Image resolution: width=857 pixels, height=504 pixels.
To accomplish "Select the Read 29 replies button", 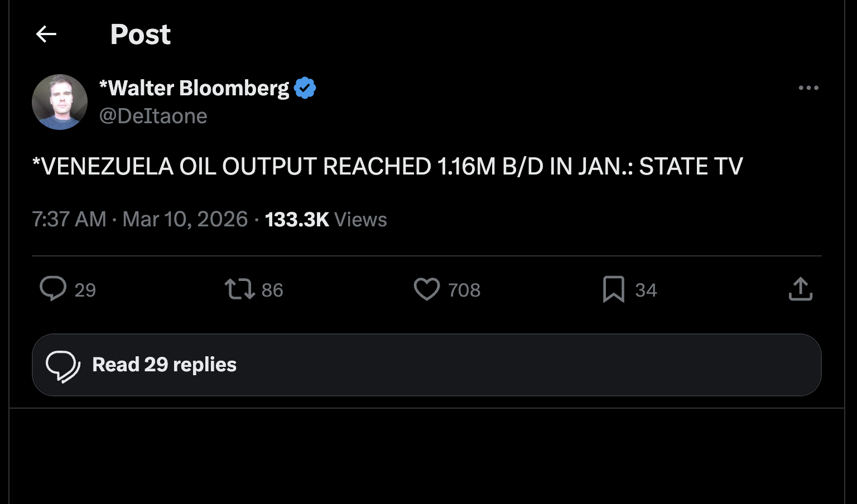I will [427, 365].
